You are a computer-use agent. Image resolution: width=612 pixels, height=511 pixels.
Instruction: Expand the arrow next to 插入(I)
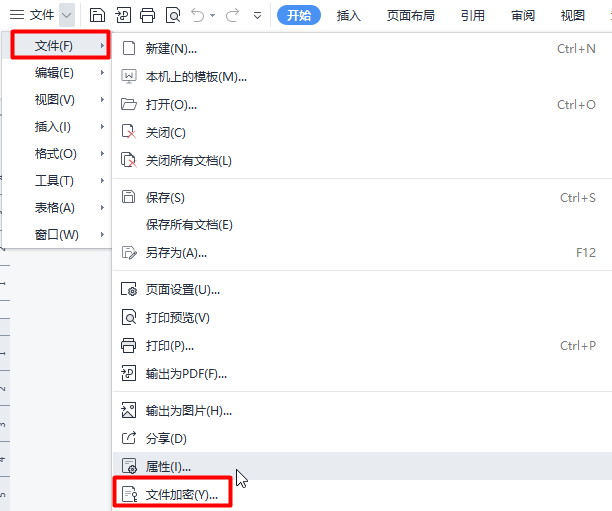click(102, 126)
